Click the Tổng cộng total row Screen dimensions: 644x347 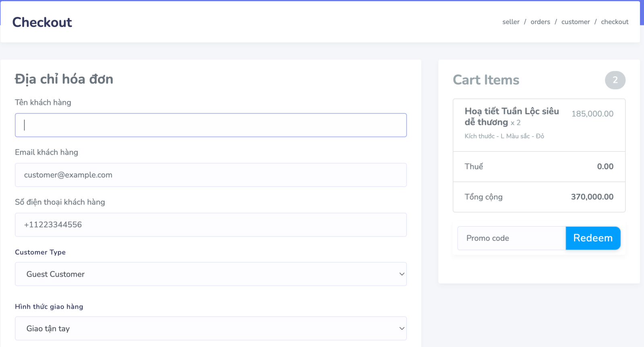(539, 197)
